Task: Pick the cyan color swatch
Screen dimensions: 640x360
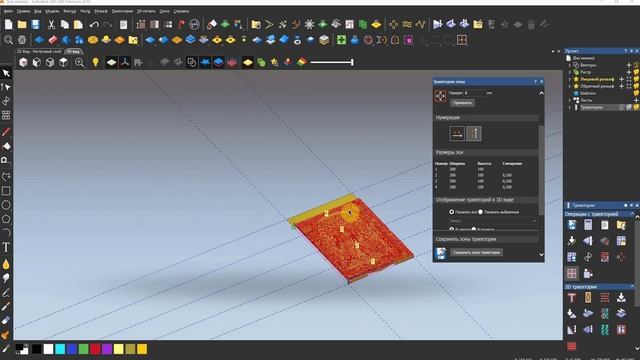Action: (60, 349)
